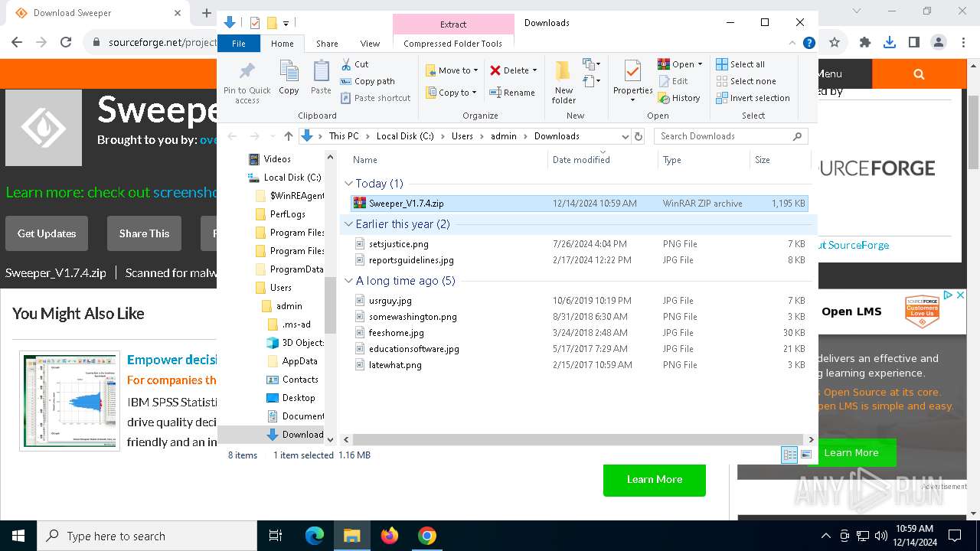This screenshot has width=980, height=551.
Task: Click the red Delete icon
Action: pyautogui.click(x=495, y=70)
